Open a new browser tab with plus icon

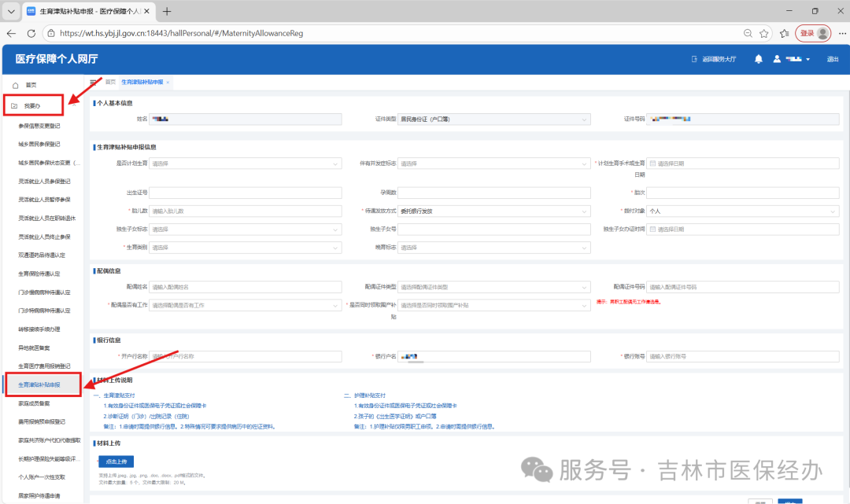[167, 11]
